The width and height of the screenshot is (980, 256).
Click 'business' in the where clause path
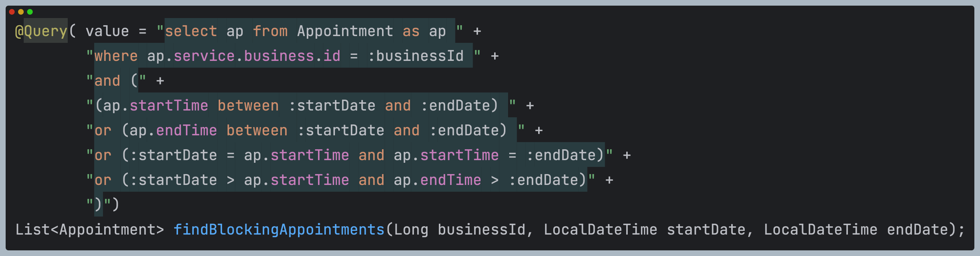(x=279, y=56)
